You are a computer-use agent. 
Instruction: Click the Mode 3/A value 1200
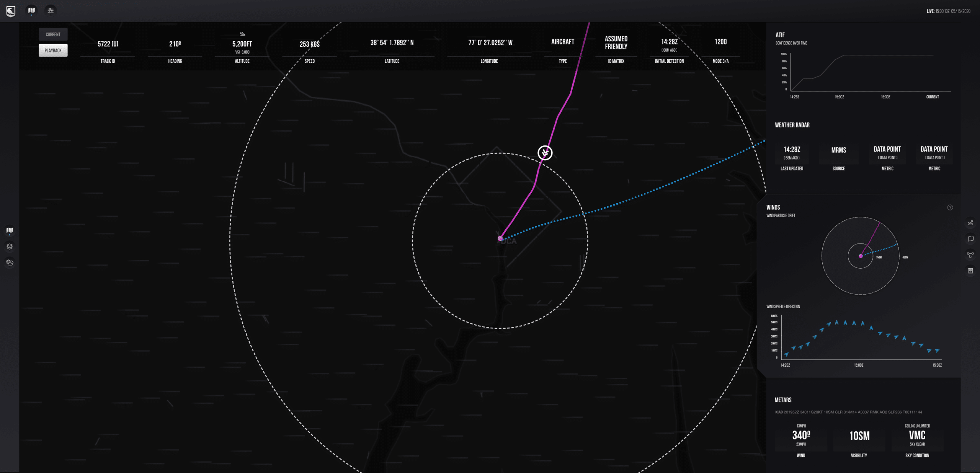click(x=721, y=42)
